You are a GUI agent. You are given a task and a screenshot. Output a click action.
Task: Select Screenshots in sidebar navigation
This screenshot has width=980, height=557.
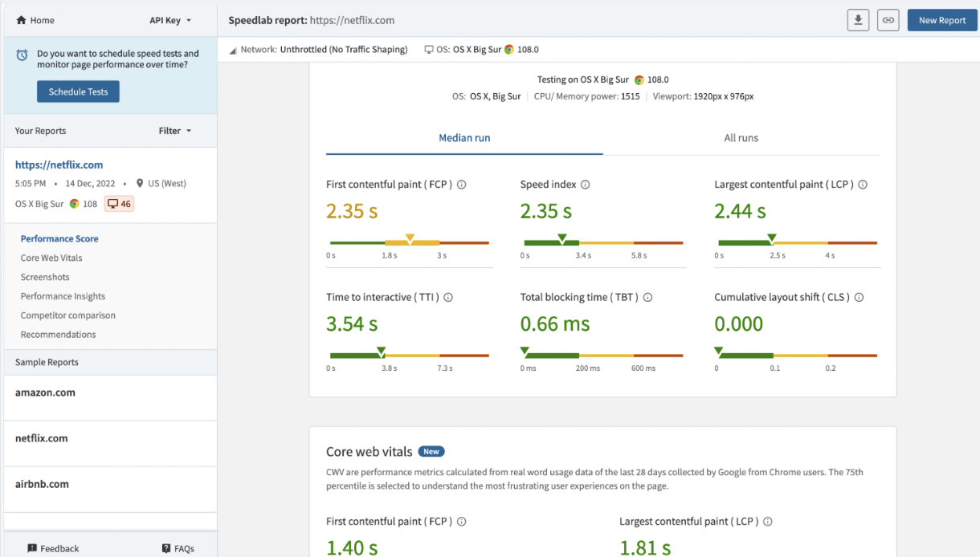[x=45, y=278]
